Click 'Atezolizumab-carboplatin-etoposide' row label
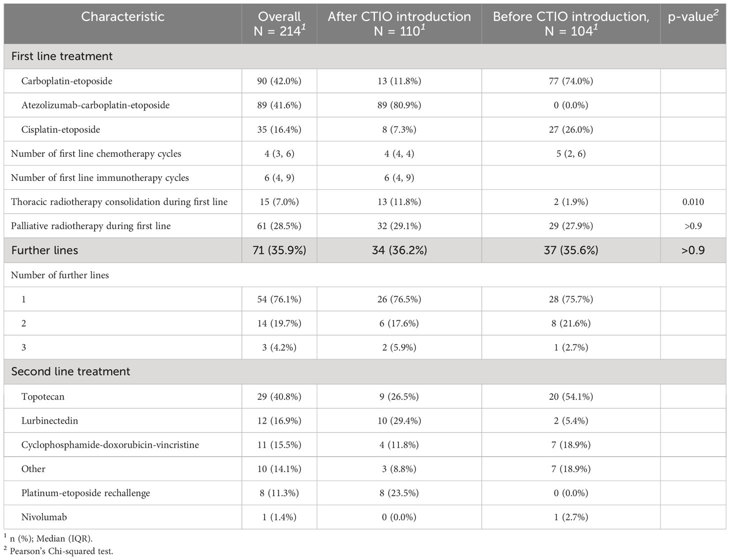 (x=95, y=105)
